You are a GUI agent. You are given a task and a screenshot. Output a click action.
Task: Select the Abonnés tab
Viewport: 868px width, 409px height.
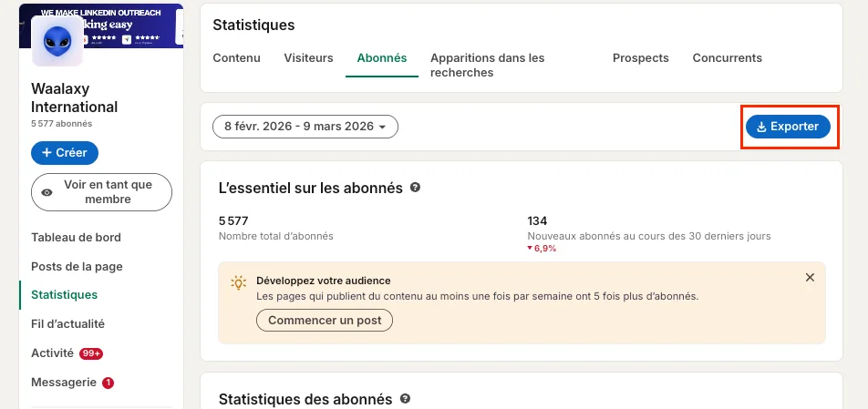[382, 58]
